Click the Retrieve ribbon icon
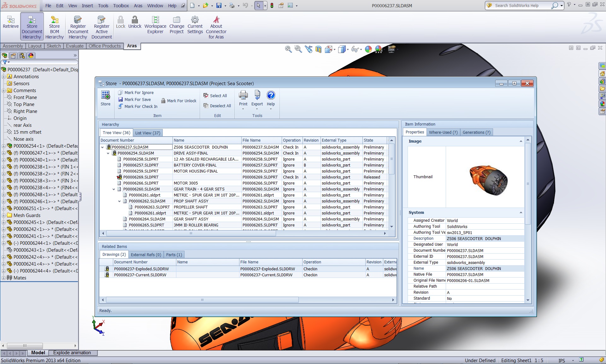 [x=11, y=22]
